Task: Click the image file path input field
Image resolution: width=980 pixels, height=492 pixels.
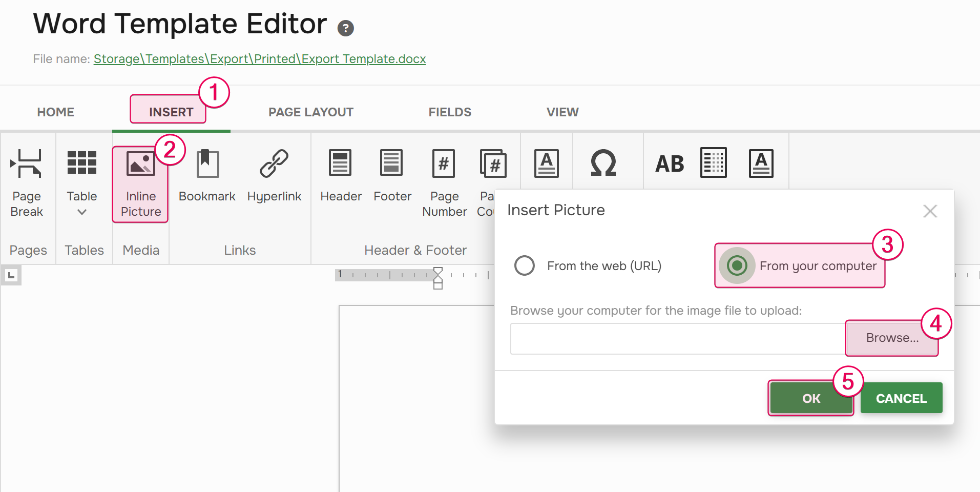Action: tap(678, 338)
